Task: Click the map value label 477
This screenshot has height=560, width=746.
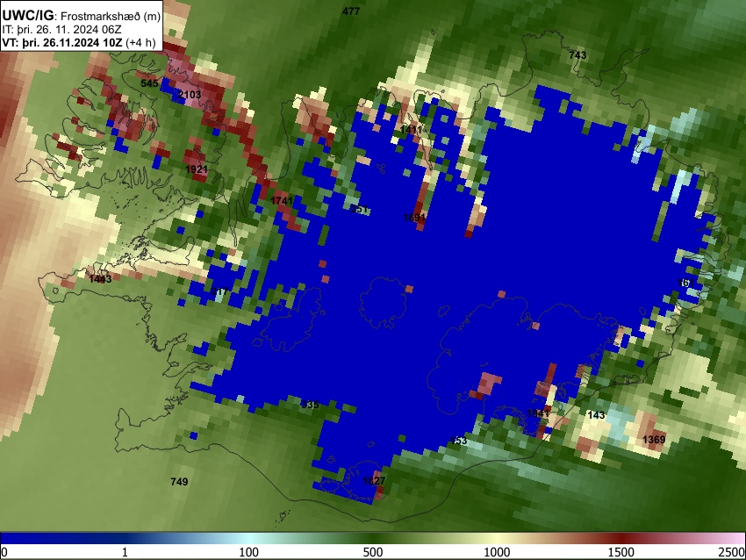Action: [351, 11]
